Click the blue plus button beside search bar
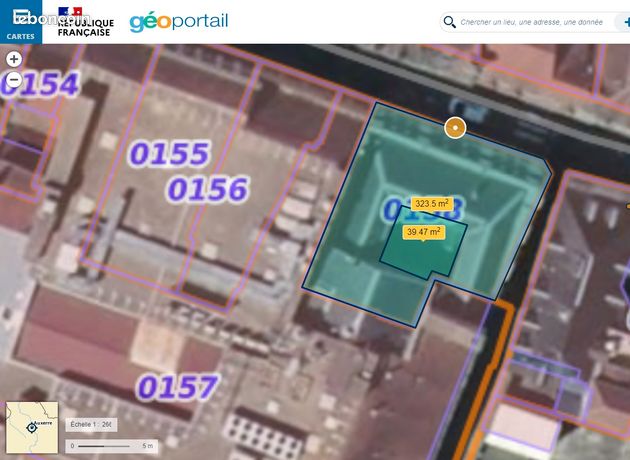The image size is (630, 460). click(x=625, y=22)
